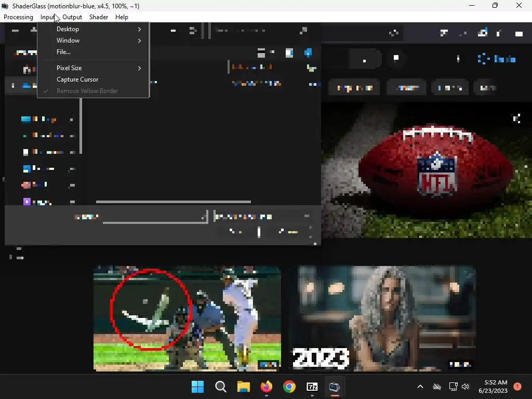The height and width of the screenshot is (399, 532).
Task: Open the Output menu
Action: tap(72, 17)
